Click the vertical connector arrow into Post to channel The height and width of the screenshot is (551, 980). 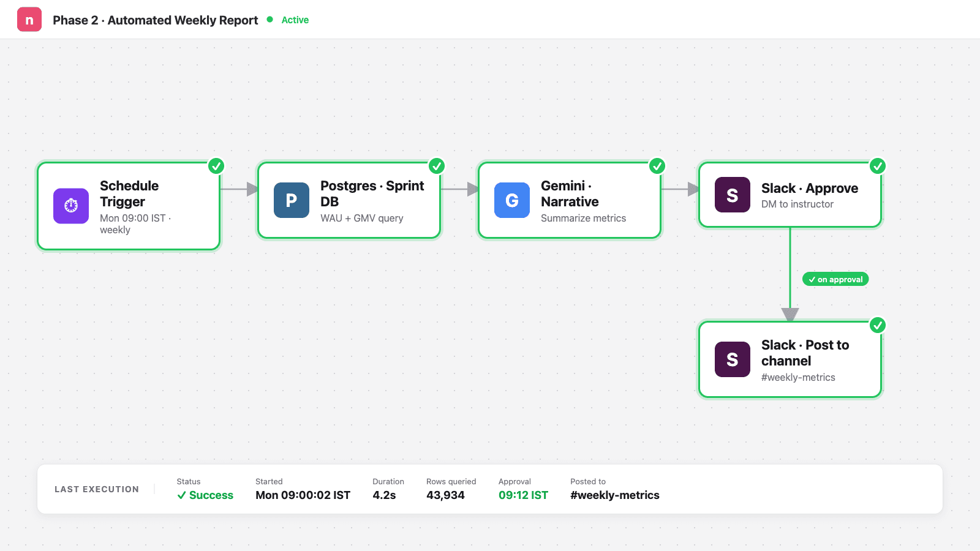tap(790, 274)
